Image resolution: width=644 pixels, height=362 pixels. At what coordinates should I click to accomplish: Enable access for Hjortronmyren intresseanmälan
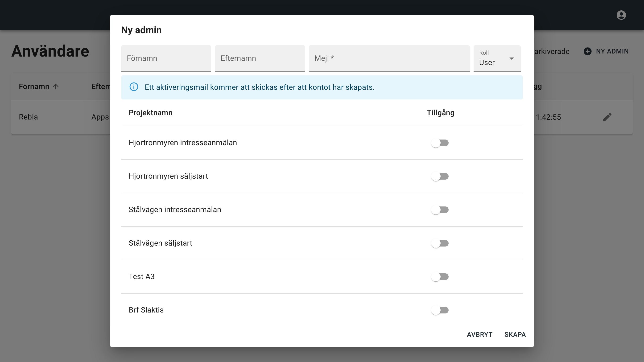(x=440, y=143)
